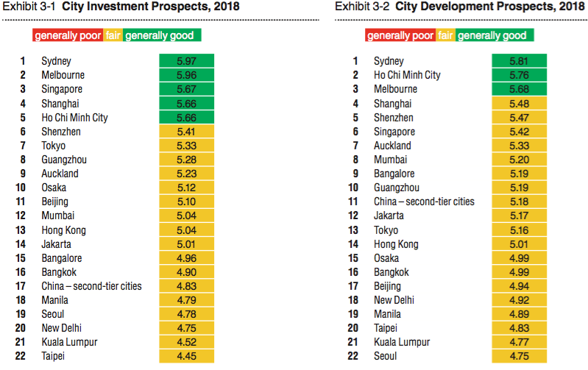Screen dimensions: 588x370
Task: Click the 5.17 score next to Jakarta
Action: (519, 216)
